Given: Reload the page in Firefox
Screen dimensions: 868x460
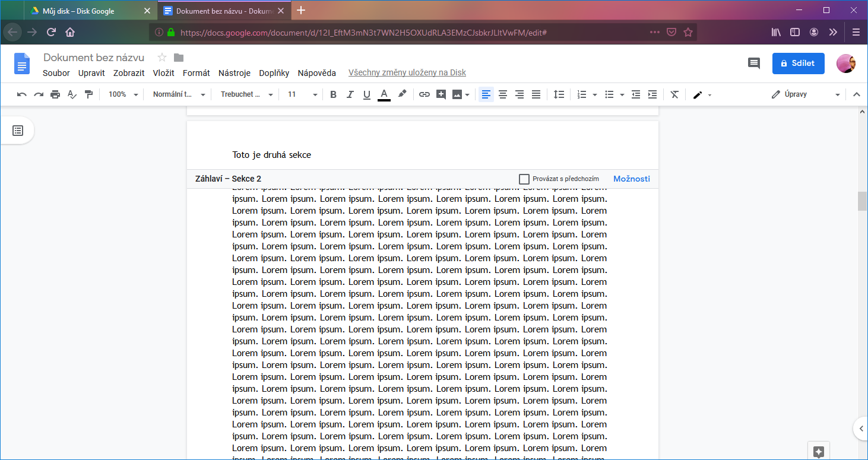Looking at the screenshot, I should coord(52,32).
